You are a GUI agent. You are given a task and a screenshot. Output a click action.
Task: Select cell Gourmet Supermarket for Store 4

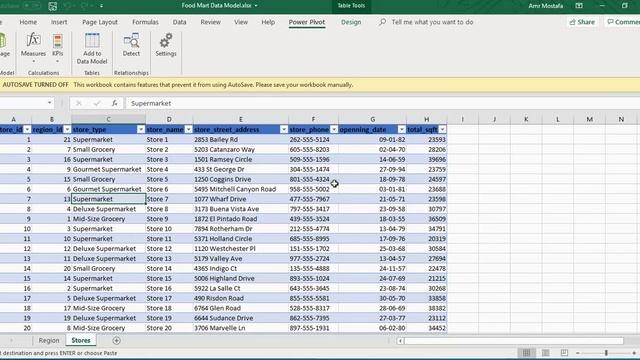109,169
